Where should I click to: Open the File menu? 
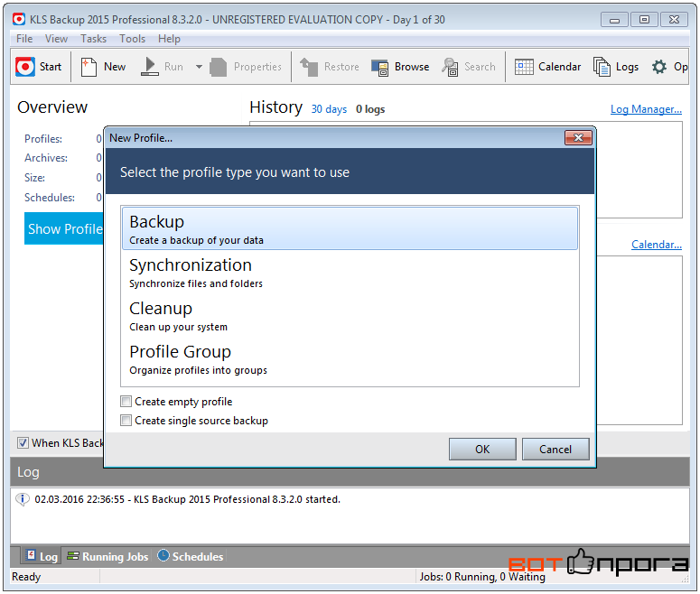24,39
